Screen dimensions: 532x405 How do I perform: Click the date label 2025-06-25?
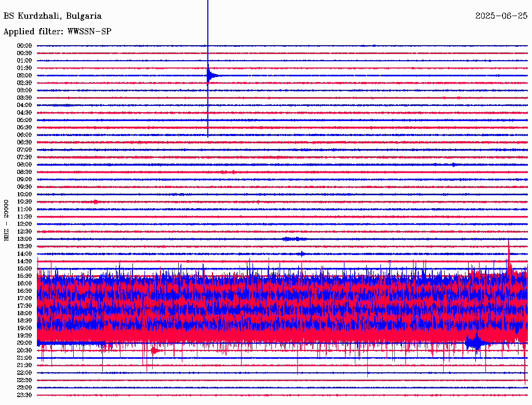(501, 16)
